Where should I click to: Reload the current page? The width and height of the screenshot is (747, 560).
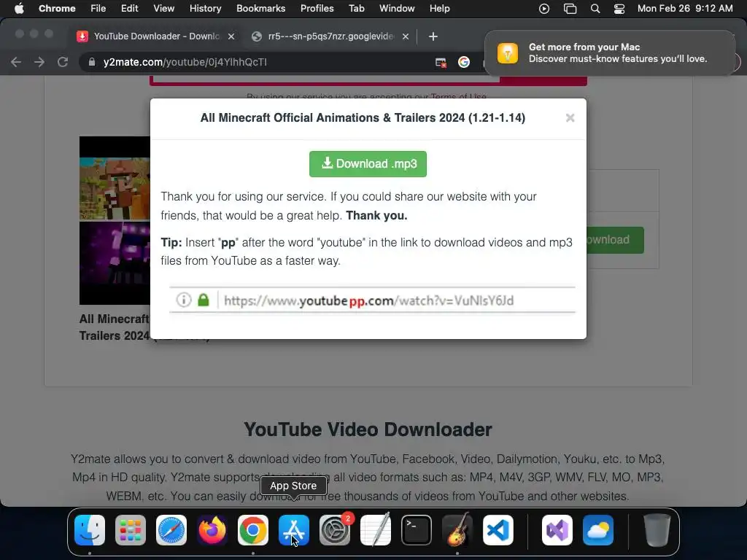pos(63,62)
